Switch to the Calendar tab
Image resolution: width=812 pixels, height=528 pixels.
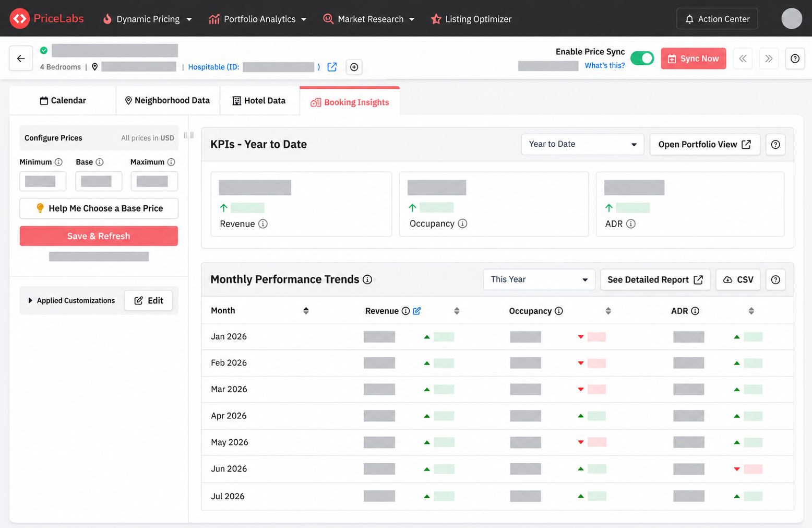pyautogui.click(x=63, y=100)
